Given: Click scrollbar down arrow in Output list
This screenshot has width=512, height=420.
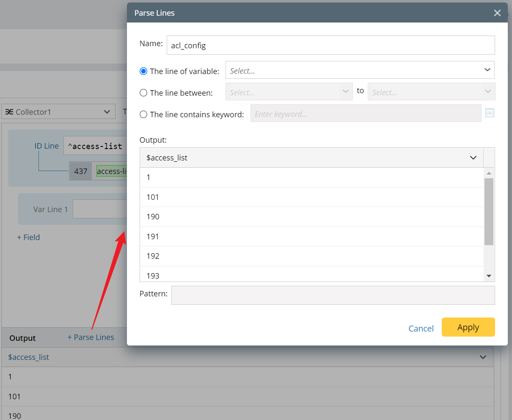Looking at the screenshot, I should point(489,276).
